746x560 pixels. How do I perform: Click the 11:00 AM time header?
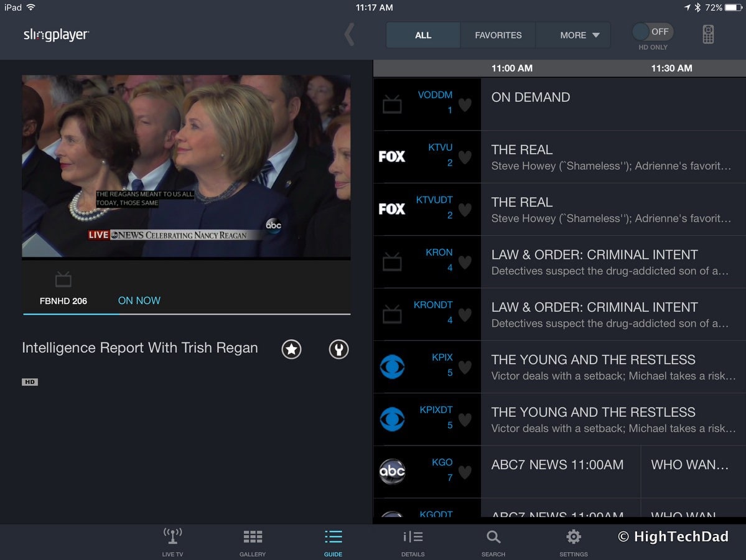[512, 68]
